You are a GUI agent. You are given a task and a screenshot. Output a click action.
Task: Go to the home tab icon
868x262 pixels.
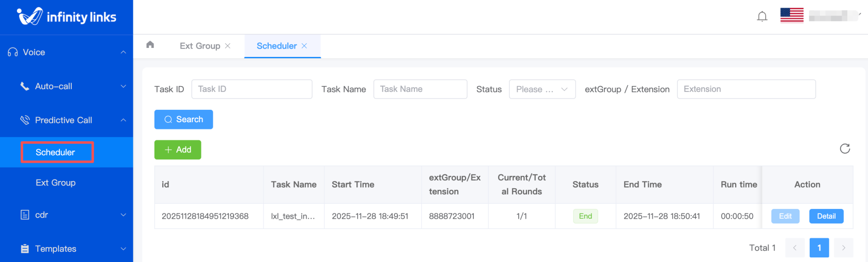150,45
